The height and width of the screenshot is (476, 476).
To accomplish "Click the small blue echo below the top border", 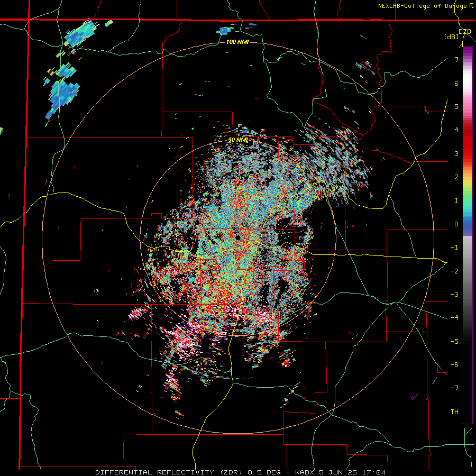I will [x=224, y=31].
